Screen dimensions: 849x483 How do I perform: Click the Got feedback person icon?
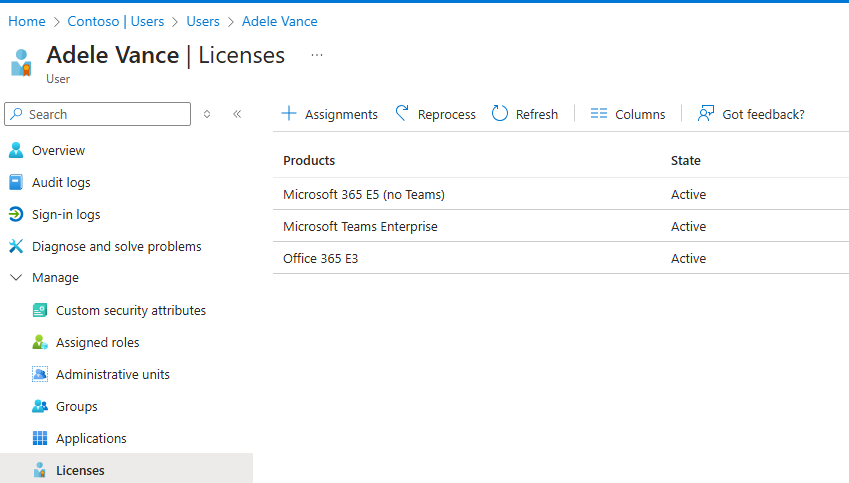pos(706,113)
